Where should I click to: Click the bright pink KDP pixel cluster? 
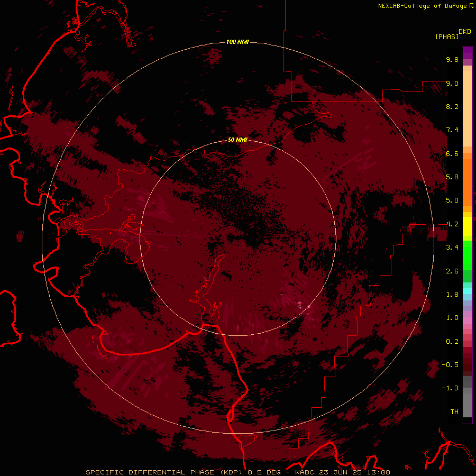[x=300, y=304]
